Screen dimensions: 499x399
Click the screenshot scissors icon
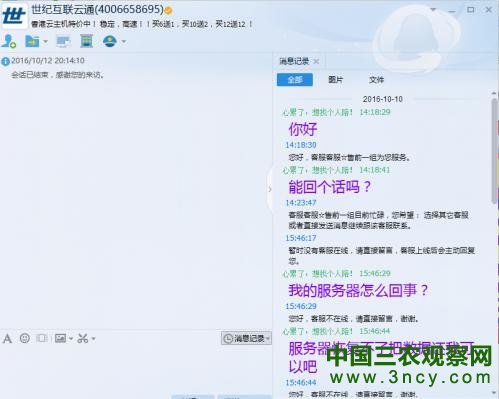click(83, 338)
